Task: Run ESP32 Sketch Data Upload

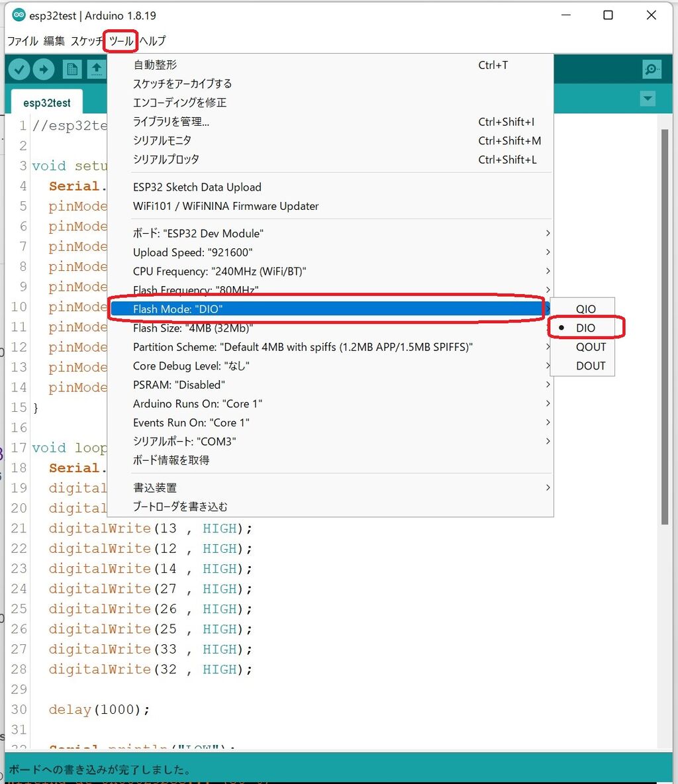Action: pos(197,187)
